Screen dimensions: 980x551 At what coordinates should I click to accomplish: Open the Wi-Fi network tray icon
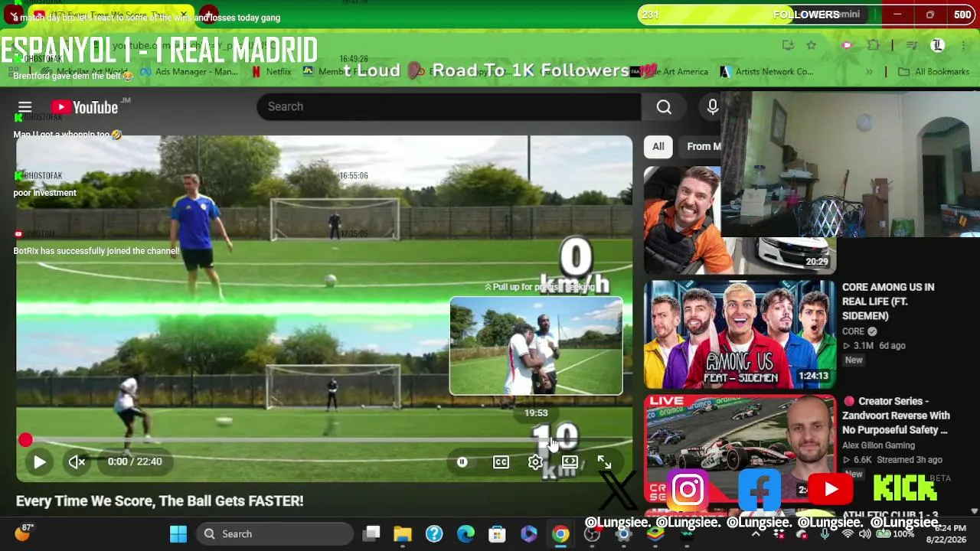pyautogui.click(x=848, y=534)
